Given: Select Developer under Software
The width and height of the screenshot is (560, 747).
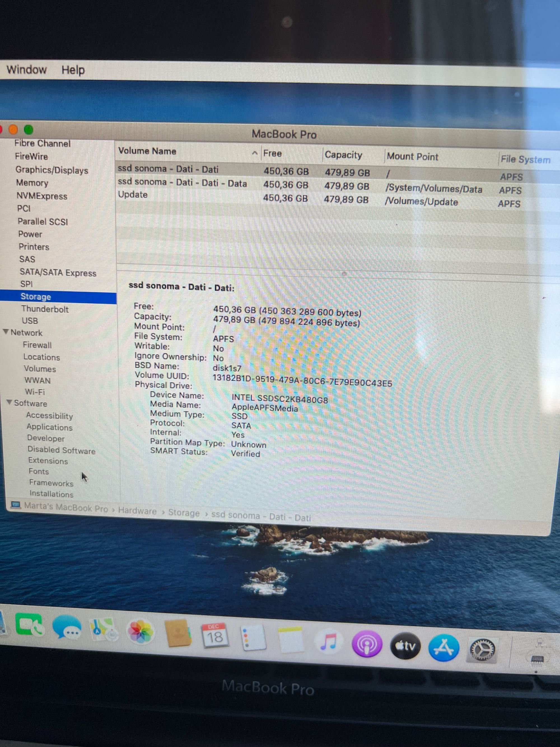Looking at the screenshot, I should (x=46, y=438).
